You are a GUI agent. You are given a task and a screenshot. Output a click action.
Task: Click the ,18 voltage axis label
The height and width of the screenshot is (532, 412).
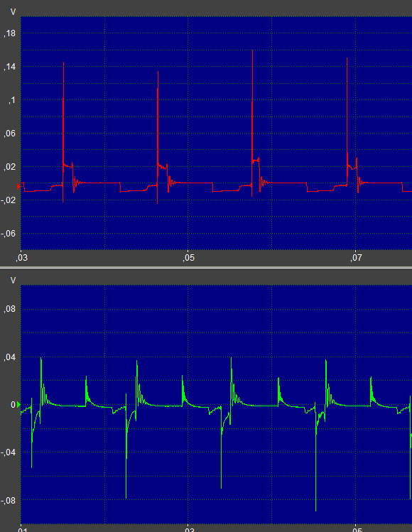[10, 33]
